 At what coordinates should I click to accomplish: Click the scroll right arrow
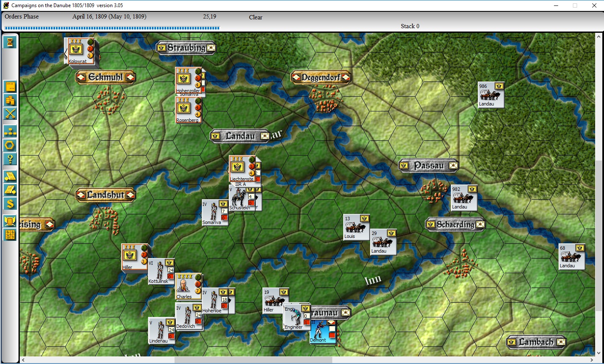592,360
